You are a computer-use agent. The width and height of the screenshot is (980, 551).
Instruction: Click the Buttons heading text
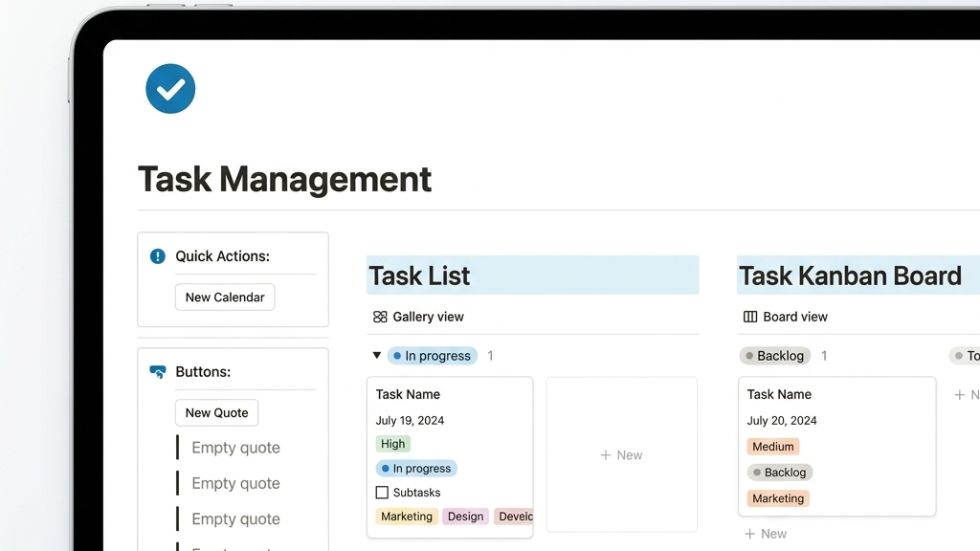click(x=203, y=372)
